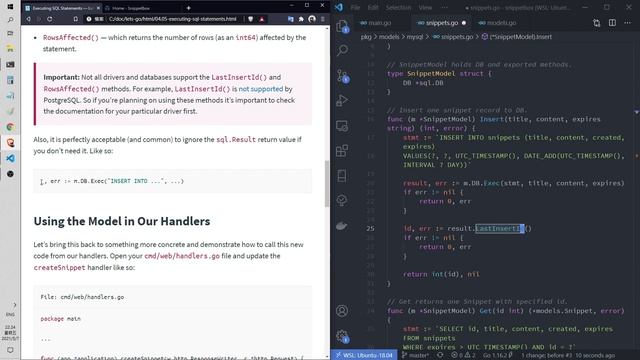This screenshot has height=360, width=640.
Task: Open the browser main menu
Action: click(323, 19)
